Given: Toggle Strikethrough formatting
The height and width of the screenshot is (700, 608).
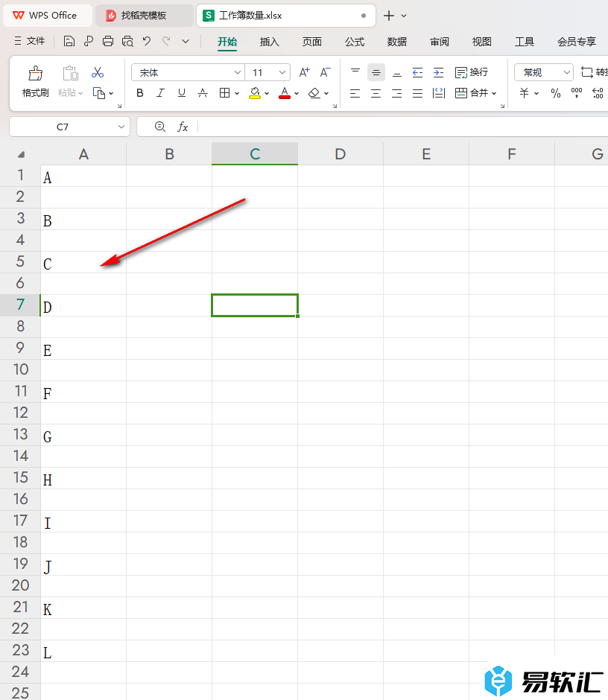Looking at the screenshot, I should click(203, 93).
